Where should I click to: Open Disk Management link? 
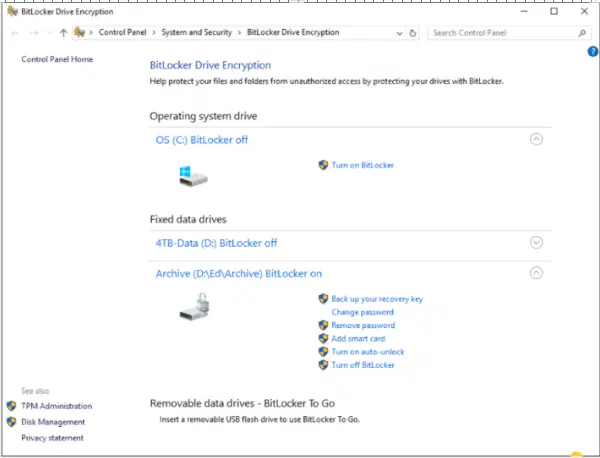[x=53, y=422]
